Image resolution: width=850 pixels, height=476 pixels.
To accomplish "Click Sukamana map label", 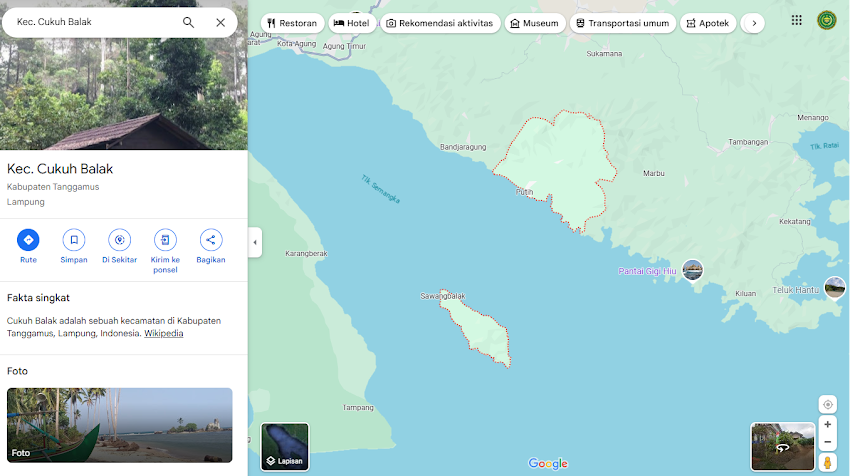I will pos(604,54).
